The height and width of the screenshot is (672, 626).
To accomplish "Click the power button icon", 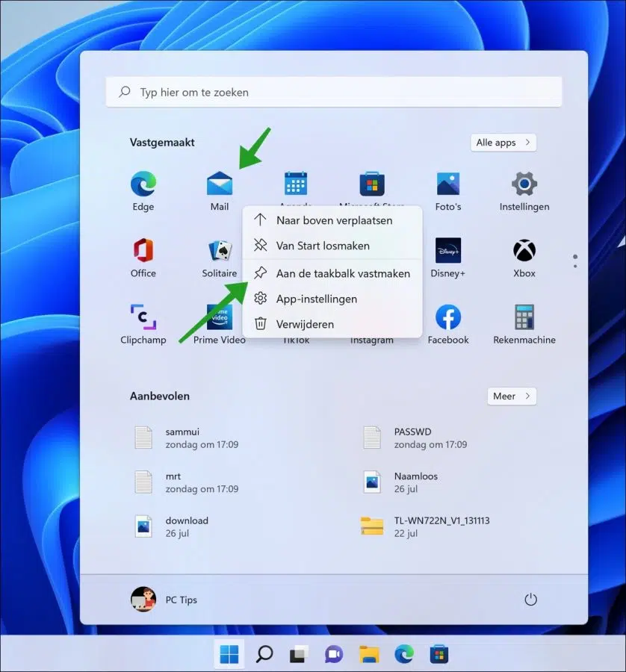I will 531,599.
